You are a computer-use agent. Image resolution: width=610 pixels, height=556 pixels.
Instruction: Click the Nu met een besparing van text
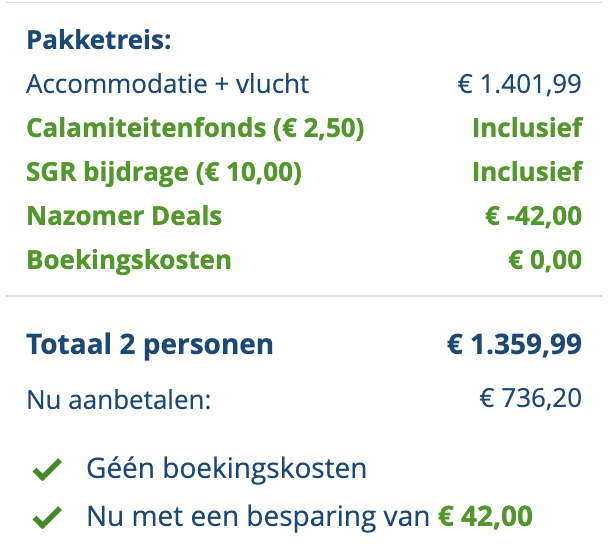click(x=259, y=517)
